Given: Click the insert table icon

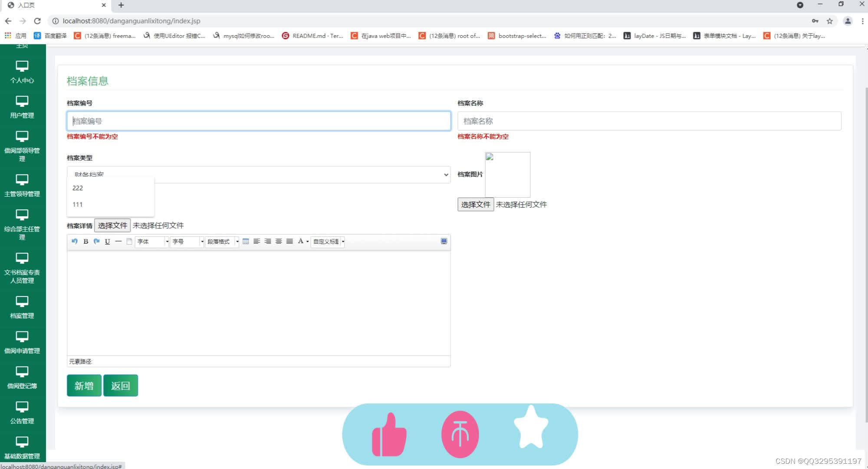Looking at the screenshot, I should 246,241.
